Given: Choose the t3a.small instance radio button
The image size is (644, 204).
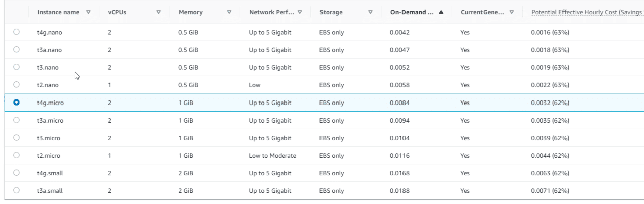Looking at the screenshot, I should pos(17,190).
